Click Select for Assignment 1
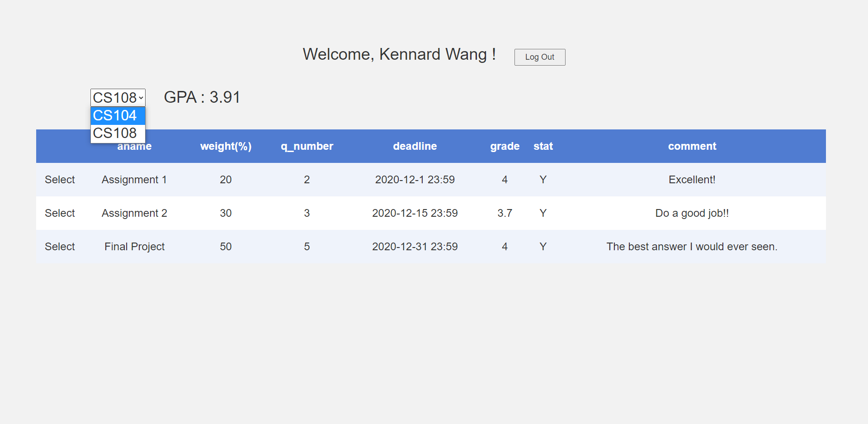This screenshot has height=424, width=868. (60, 180)
